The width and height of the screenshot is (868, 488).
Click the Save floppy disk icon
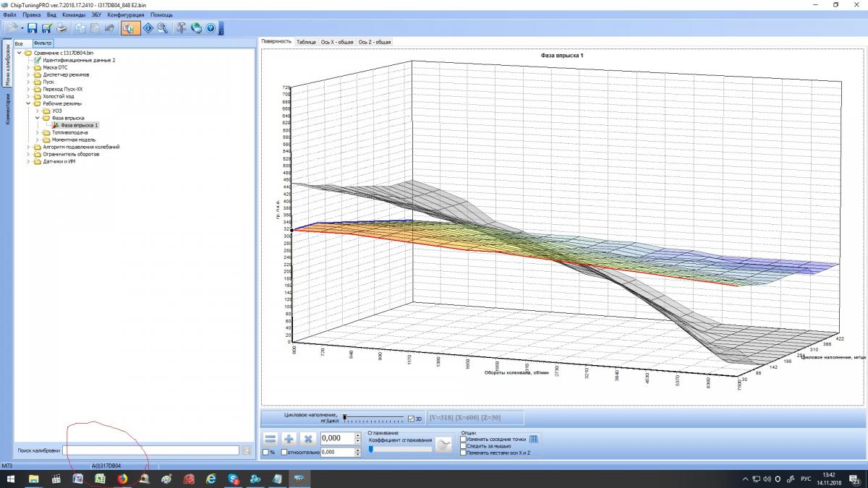click(33, 28)
